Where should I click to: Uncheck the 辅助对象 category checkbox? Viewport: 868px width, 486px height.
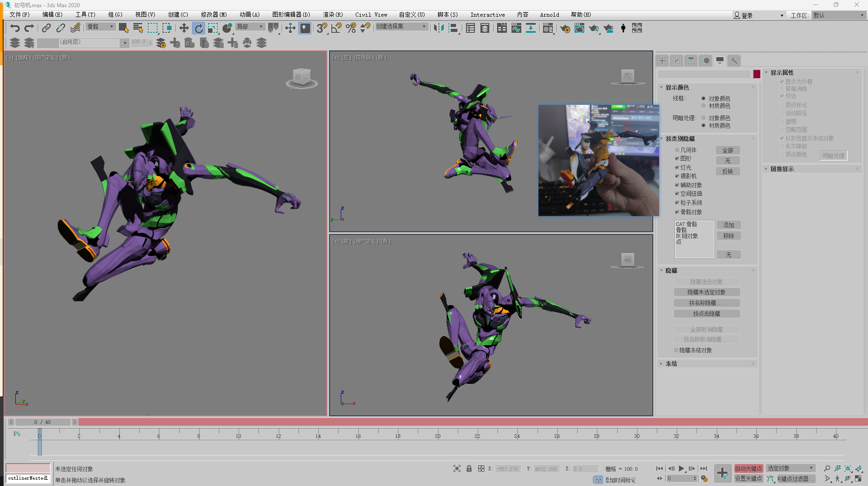pos(677,185)
